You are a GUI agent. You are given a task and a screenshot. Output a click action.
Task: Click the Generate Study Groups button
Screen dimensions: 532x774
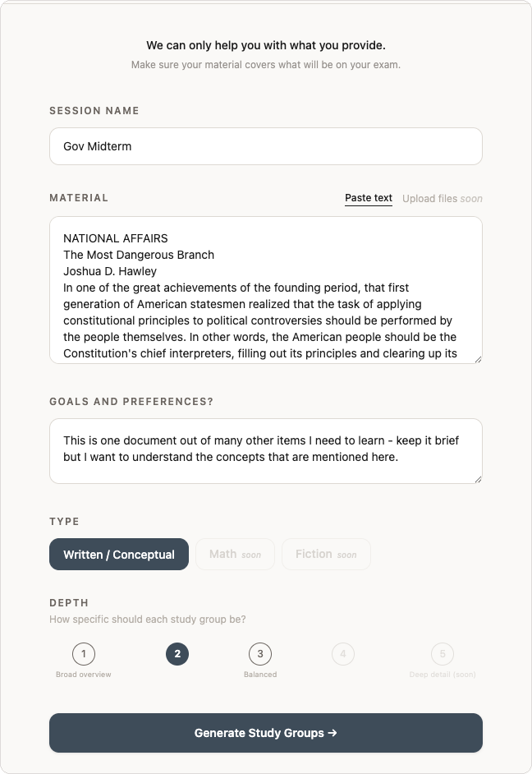click(266, 732)
